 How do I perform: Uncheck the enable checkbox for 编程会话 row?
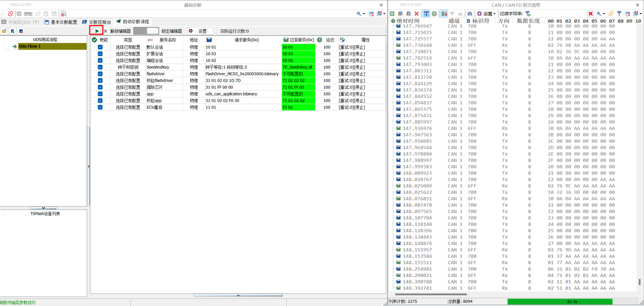[100, 60]
